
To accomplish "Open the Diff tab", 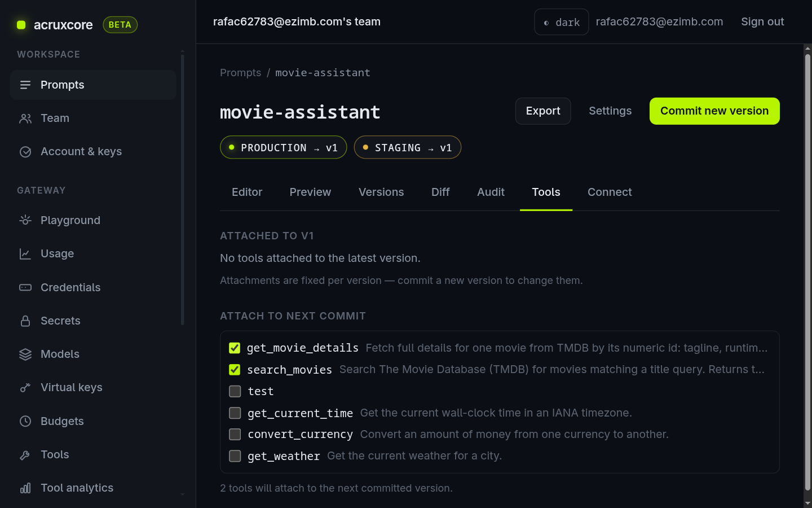I will point(440,192).
